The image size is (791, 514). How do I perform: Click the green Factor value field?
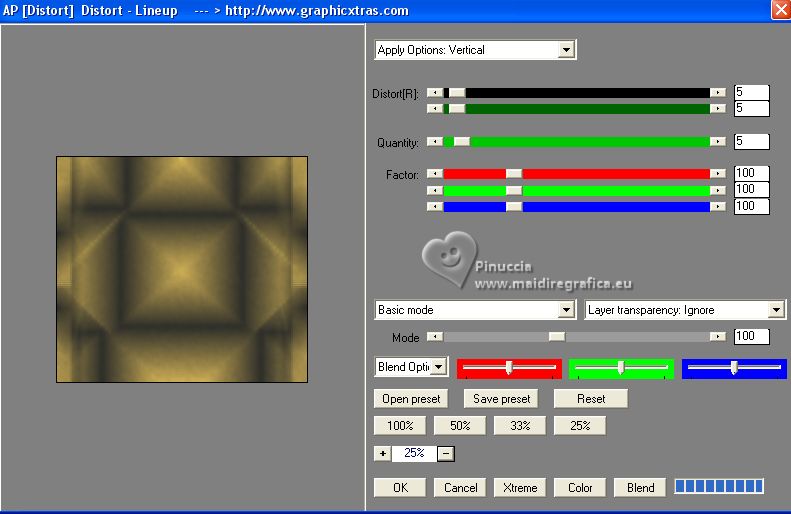pyautogui.click(x=752, y=190)
